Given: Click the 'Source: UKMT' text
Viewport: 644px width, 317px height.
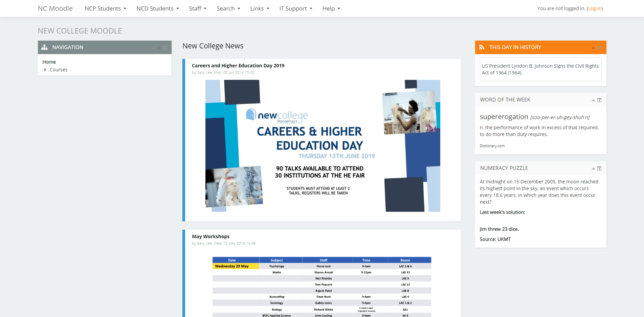Looking at the screenshot, I should [x=495, y=239].
